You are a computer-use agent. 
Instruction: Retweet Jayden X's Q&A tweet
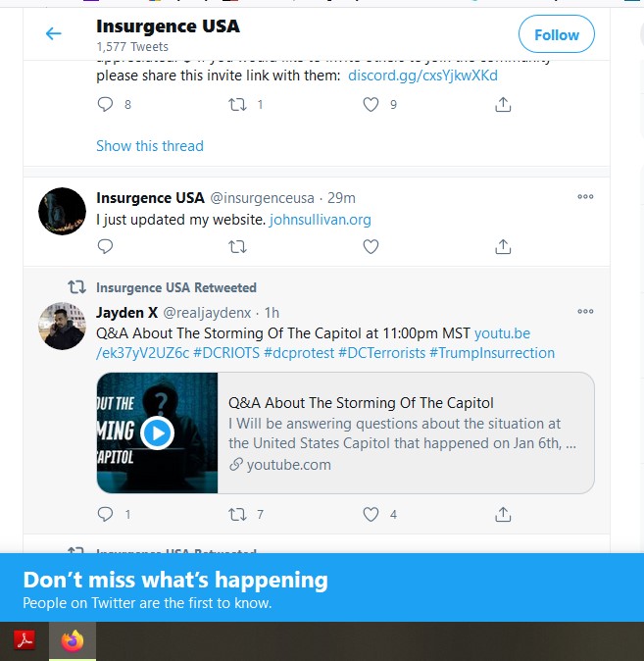click(237, 514)
